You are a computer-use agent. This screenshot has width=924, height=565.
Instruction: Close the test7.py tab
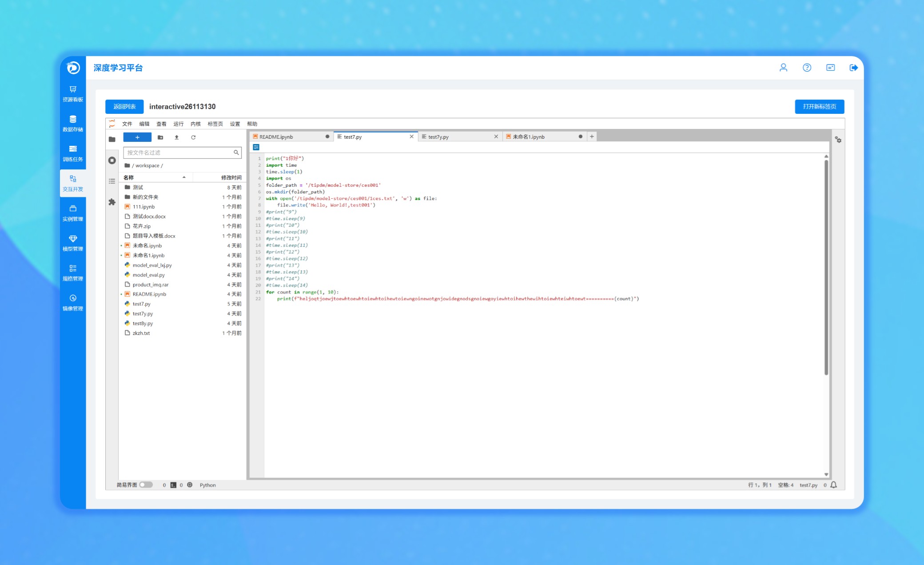412,136
